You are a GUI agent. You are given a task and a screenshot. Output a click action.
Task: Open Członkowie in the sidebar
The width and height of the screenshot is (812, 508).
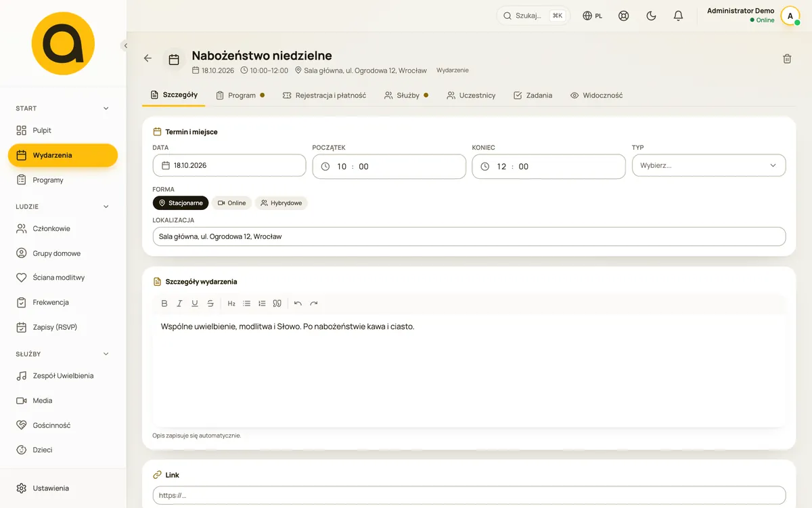click(63, 228)
